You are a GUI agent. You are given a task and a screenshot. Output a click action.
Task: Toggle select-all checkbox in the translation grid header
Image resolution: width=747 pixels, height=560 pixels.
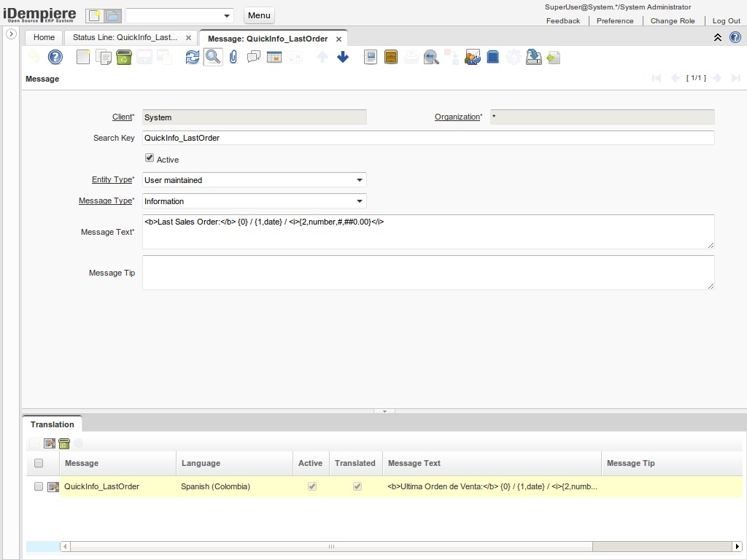39,463
